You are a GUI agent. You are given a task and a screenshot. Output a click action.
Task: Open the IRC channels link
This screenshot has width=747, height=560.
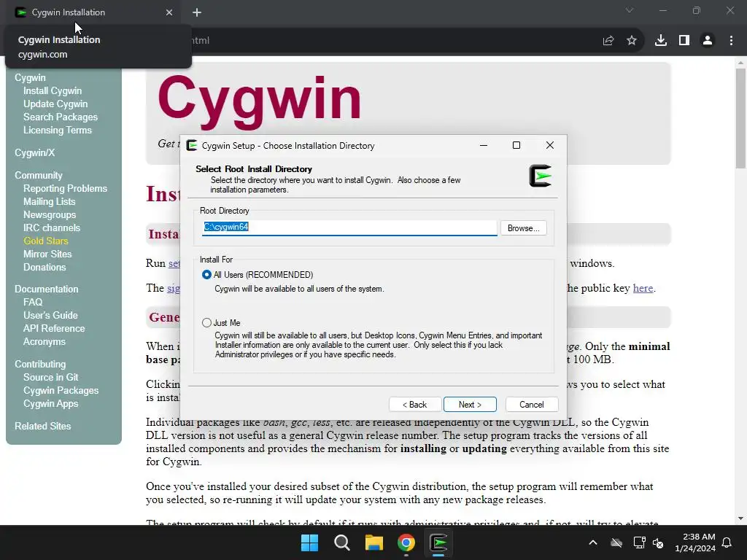(x=52, y=227)
